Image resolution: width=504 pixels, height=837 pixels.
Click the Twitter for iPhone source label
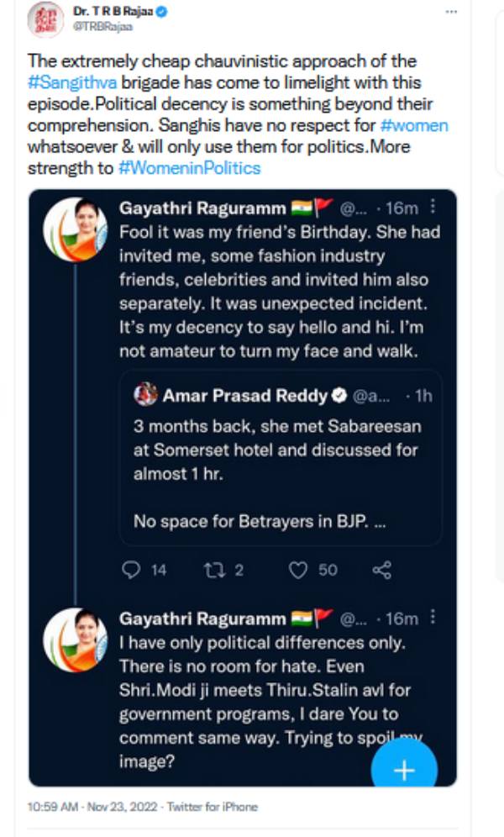213,807
